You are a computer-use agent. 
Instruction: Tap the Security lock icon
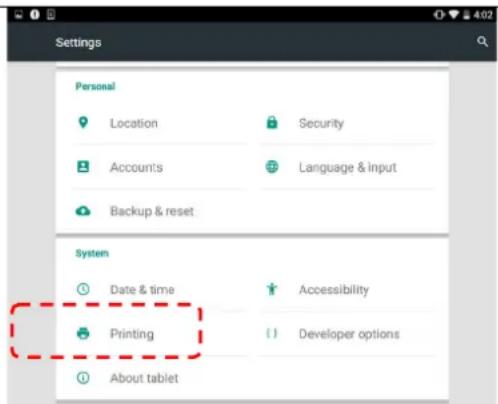tap(272, 122)
